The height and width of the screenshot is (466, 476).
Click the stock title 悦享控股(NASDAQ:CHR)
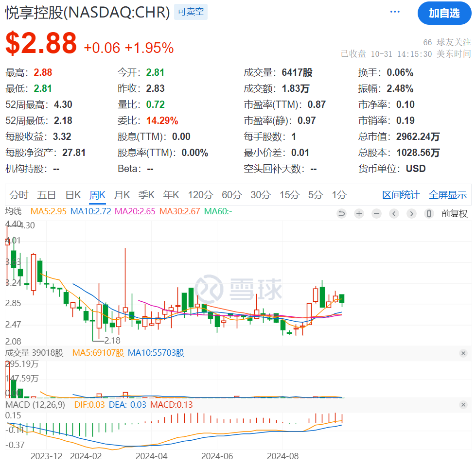click(88, 13)
